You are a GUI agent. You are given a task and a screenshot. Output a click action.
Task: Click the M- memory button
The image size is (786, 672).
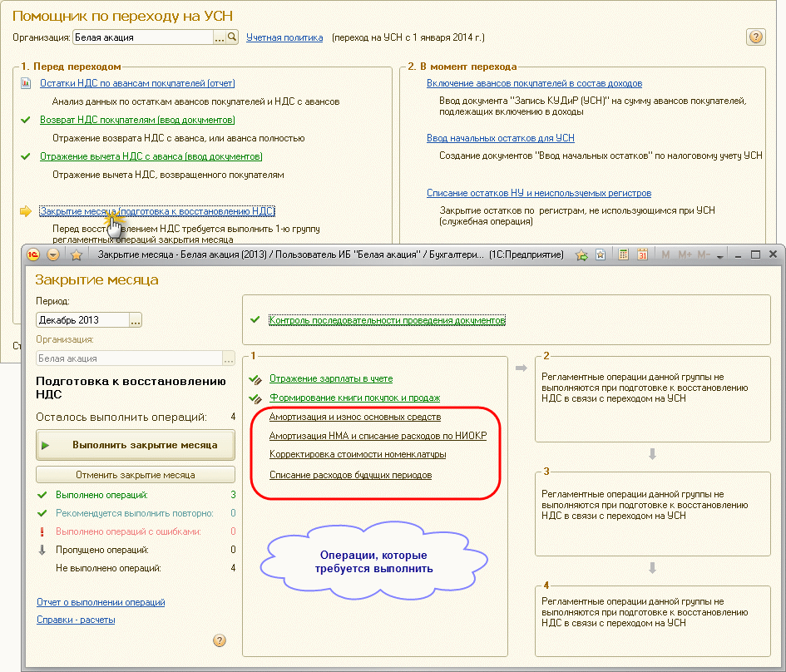pyautogui.click(x=704, y=254)
